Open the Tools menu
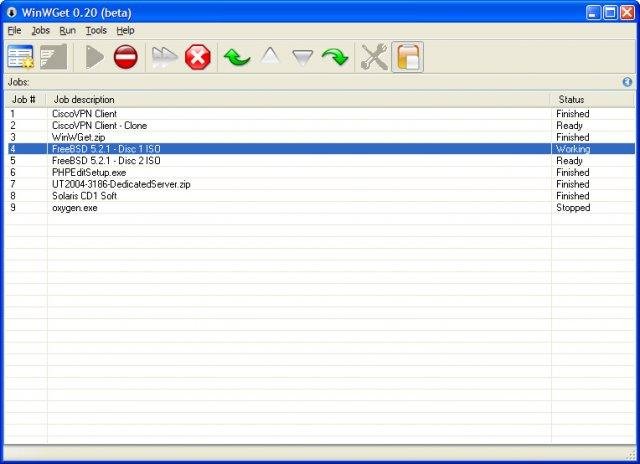This screenshot has width=640, height=464. point(96,30)
